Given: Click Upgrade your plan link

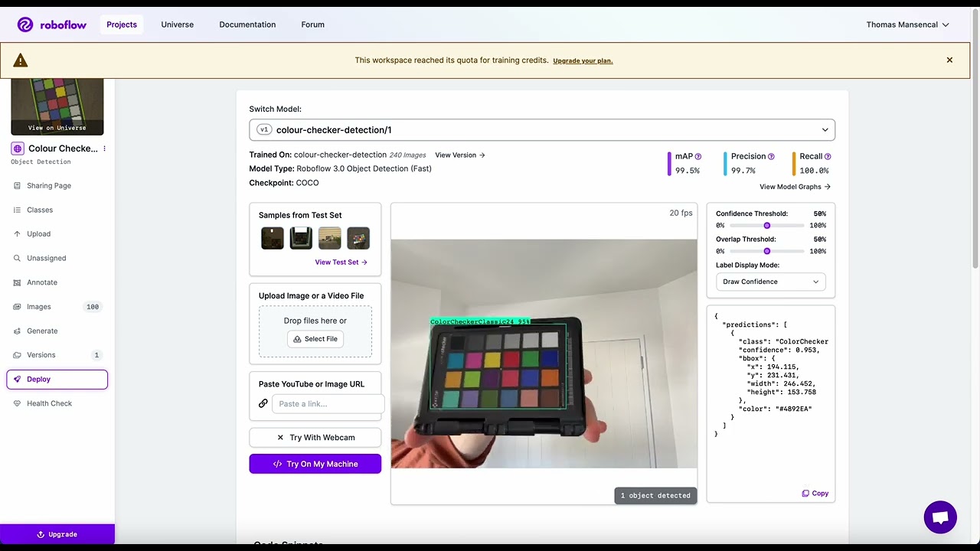Looking at the screenshot, I should pos(583,60).
